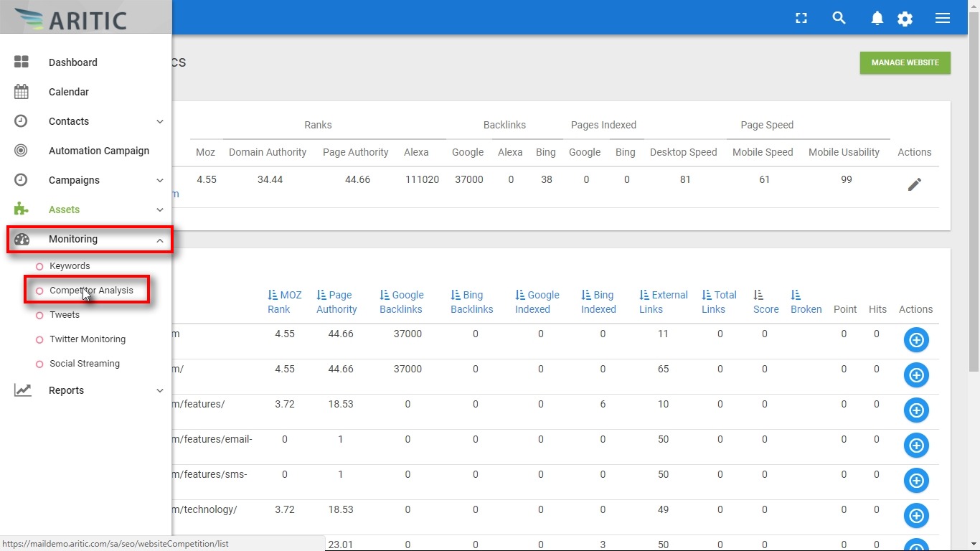Open the settings gear in header
Viewport: 980px width, 551px height.
click(905, 19)
